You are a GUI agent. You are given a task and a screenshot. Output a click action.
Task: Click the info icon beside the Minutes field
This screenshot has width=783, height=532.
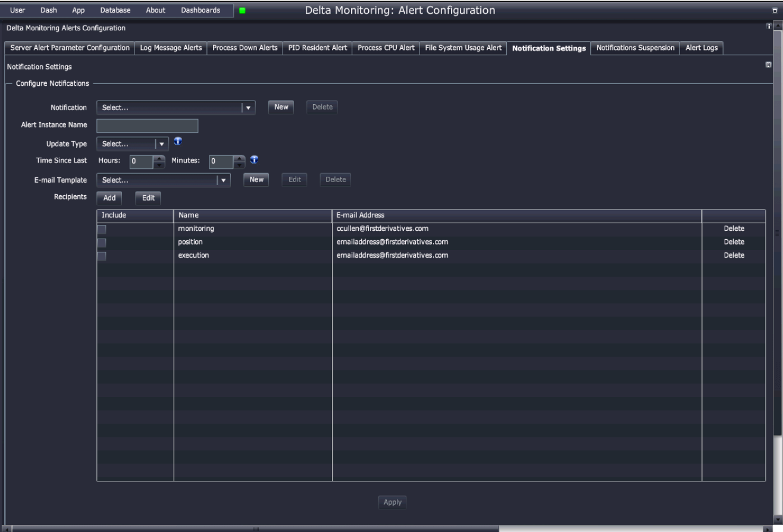coord(254,159)
